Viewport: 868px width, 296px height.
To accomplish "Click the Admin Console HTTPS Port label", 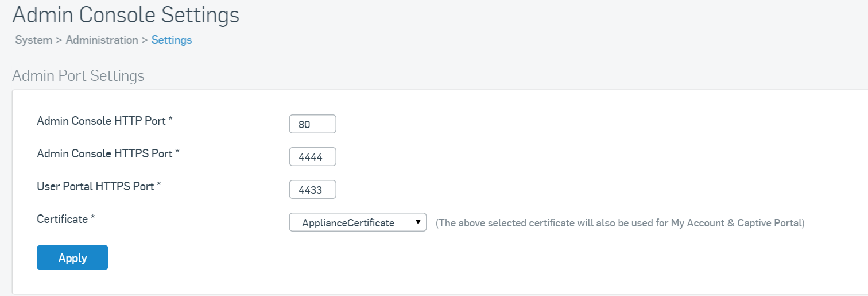I will click(104, 154).
